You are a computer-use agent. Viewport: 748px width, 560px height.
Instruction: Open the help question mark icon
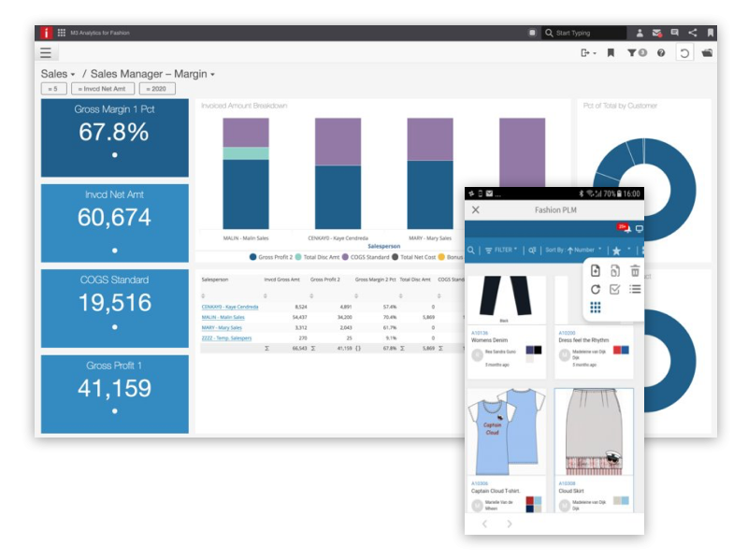661,53
